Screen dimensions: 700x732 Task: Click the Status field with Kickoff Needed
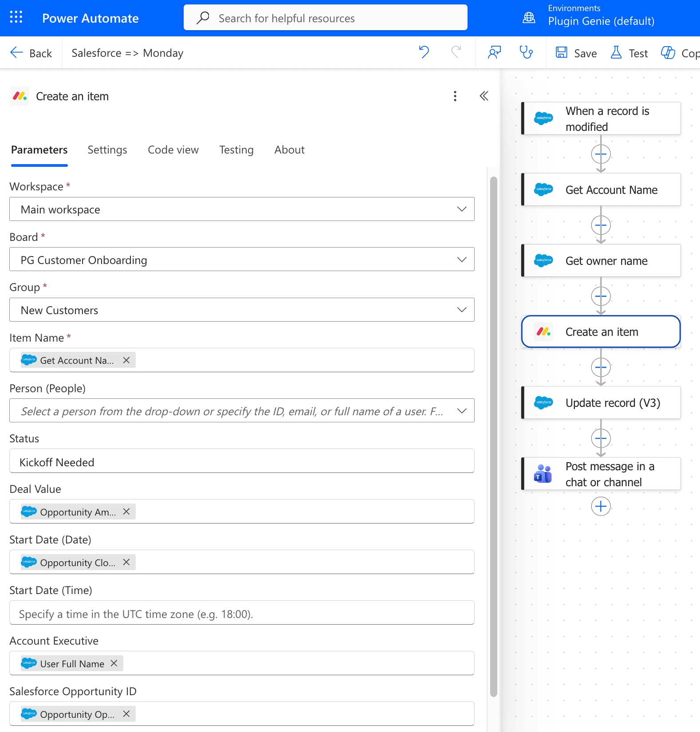click(x=242, y=461)
